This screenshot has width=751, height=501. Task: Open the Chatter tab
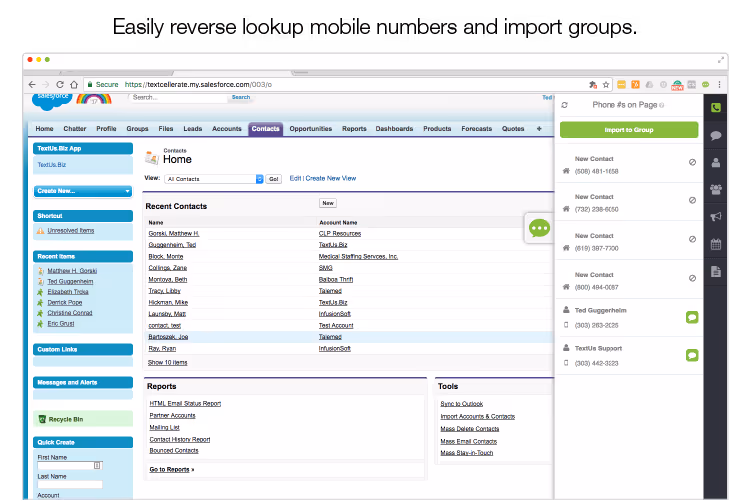coord(75,129)
